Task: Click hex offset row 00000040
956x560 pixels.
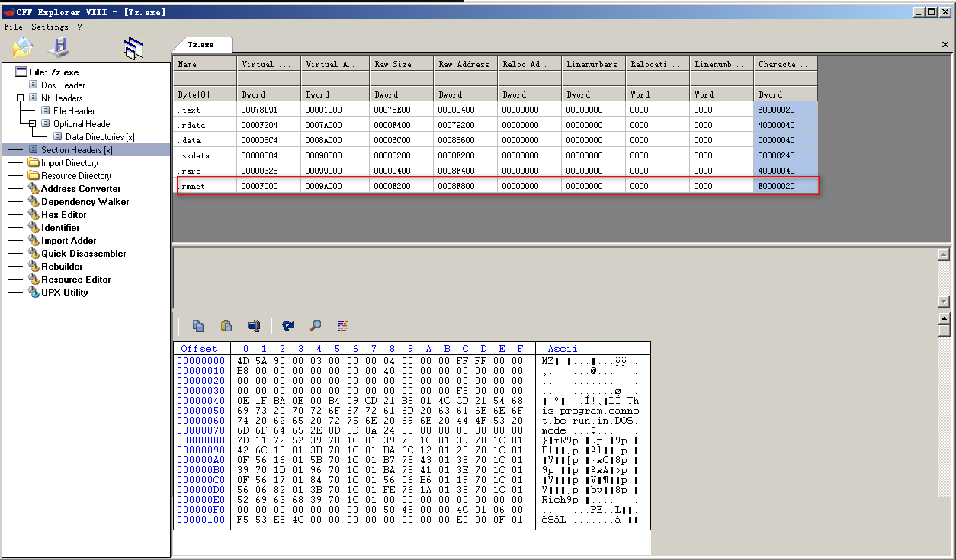Action: 201,401
